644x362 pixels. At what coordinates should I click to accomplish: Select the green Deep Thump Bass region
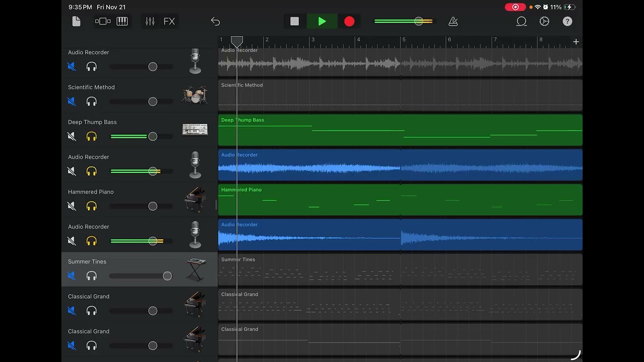click(x=400, y=130)
